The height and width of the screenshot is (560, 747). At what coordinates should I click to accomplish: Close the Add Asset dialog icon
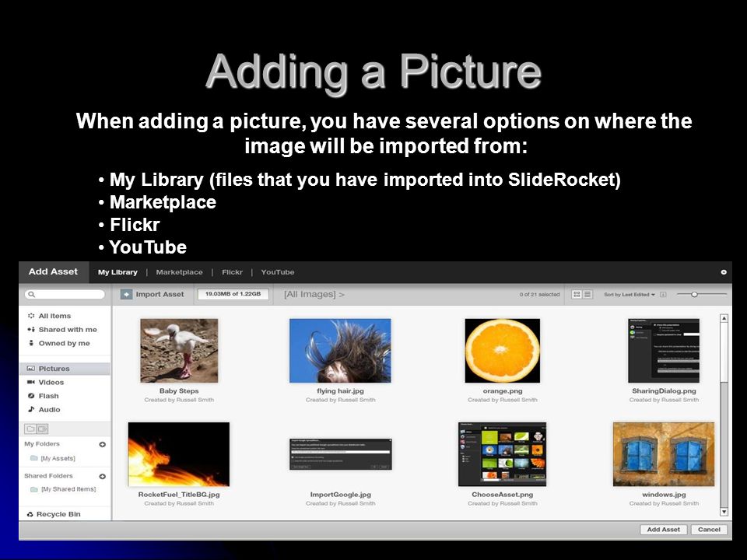click(724, 272)
